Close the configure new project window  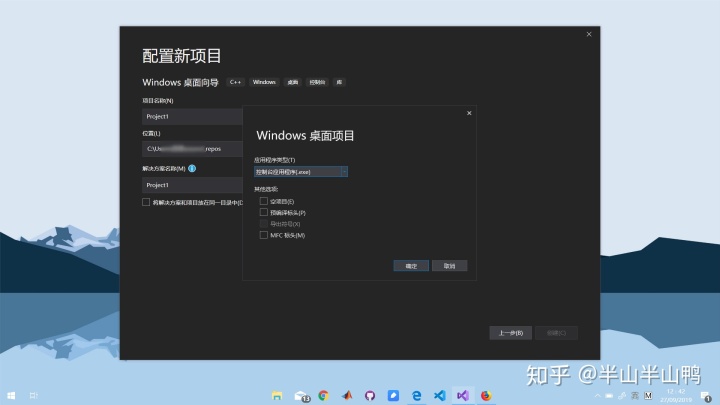[x=589, y=34]
